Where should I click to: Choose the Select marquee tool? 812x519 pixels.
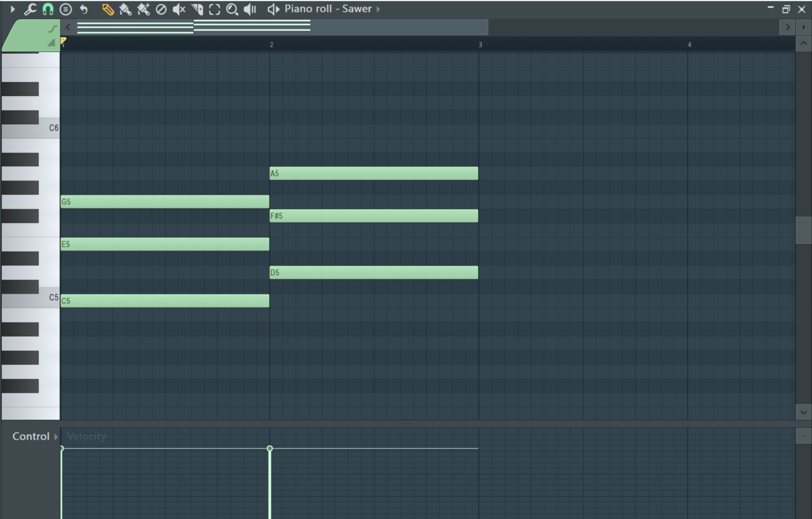[215, 9]
